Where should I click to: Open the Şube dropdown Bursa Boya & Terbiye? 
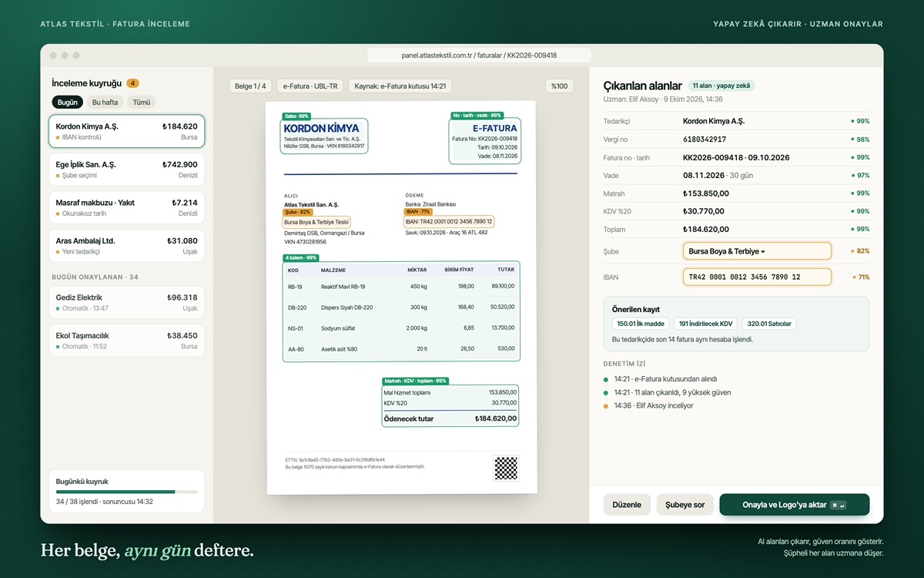click(757, 251)
